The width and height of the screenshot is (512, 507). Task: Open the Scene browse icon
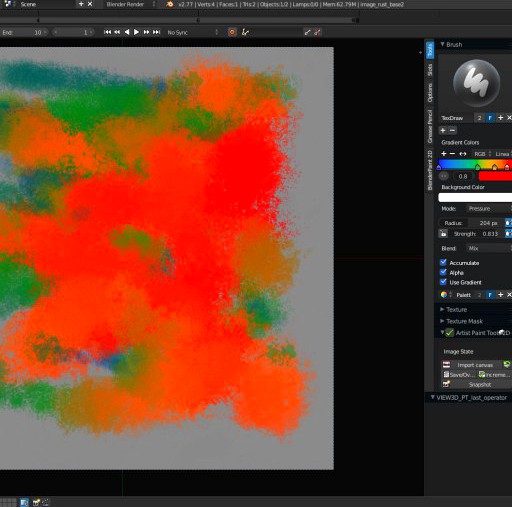[8, 4]
